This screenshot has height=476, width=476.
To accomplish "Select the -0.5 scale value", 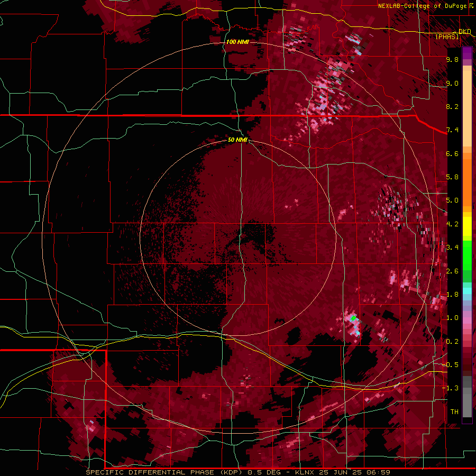I will click(451, 364).
